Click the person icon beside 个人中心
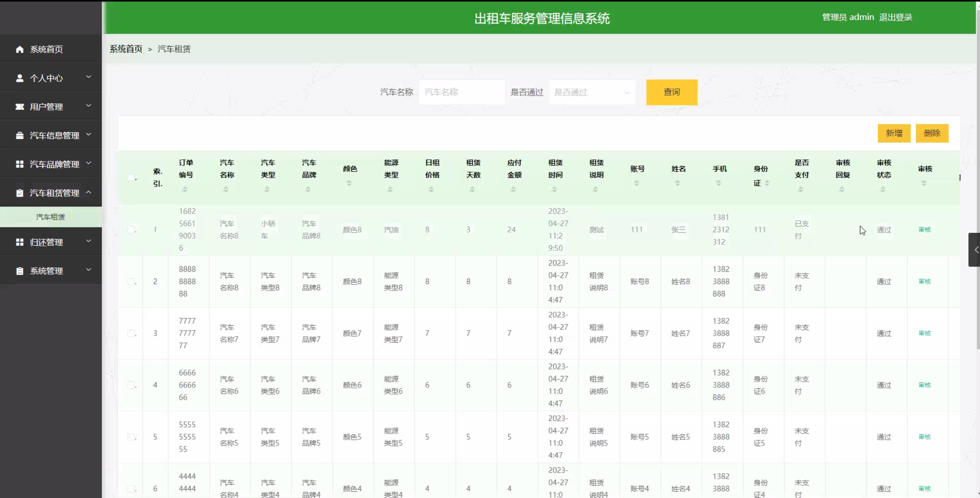980x498 pixels. click(x=20, y=78)
